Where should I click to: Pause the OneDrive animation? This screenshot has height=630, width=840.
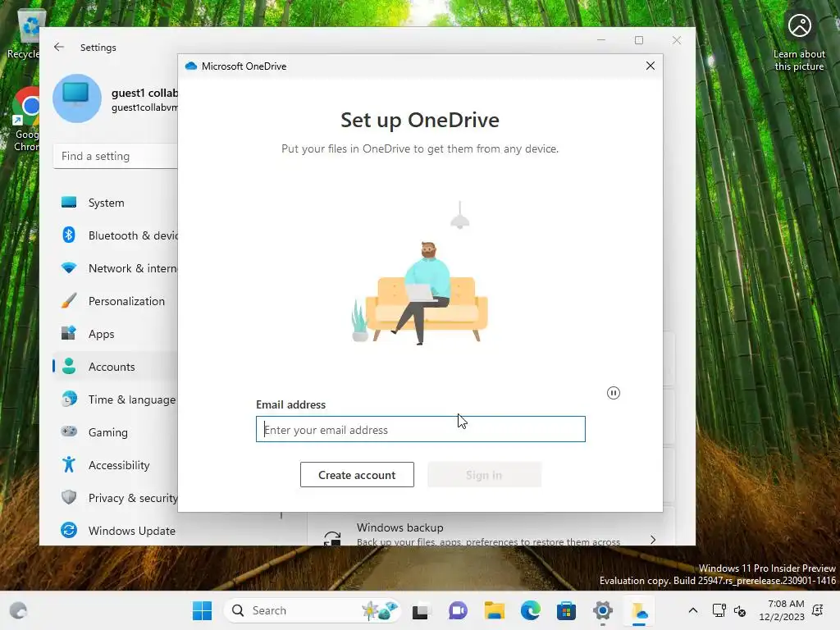(x=614, y=393)
